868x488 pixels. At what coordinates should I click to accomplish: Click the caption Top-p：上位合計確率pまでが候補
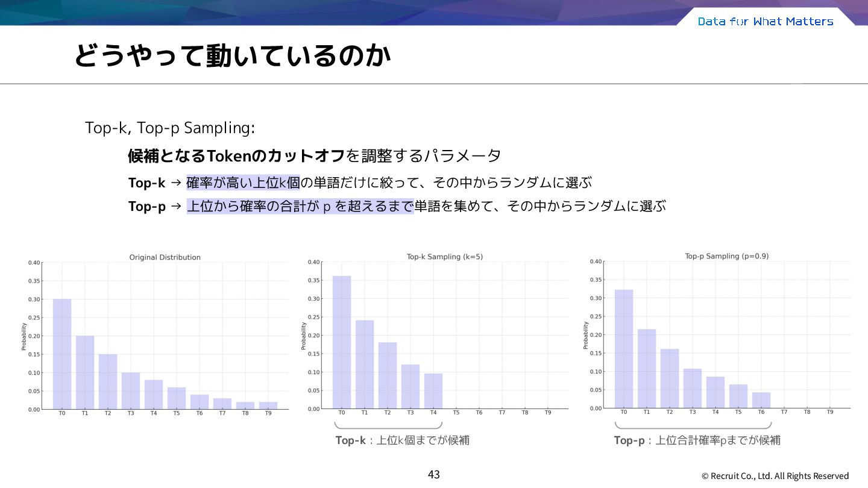(x=697, y=440)
